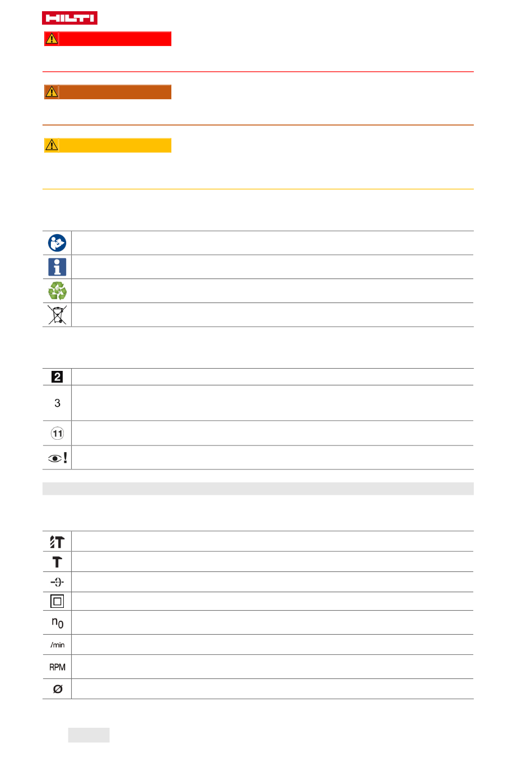
Task: Select the hammer drilling symbol with drill bit
Action: [57, 542]
